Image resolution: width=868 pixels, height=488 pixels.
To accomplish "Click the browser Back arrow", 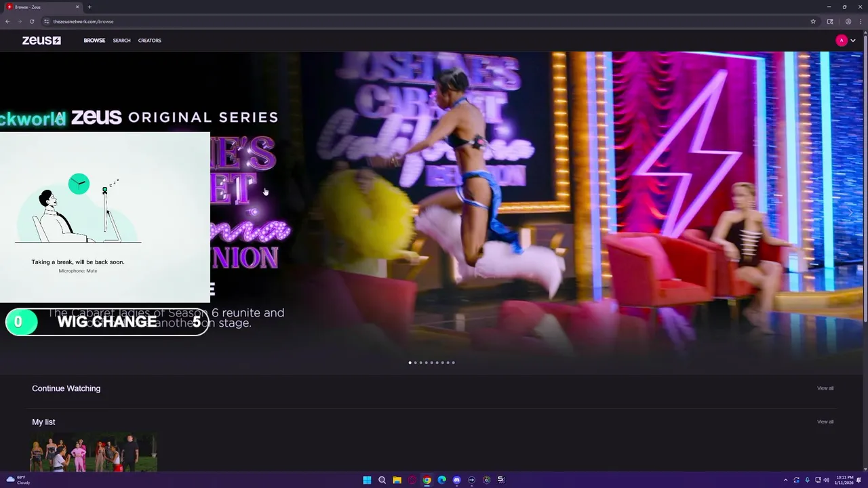I will (x=7, y=21).
